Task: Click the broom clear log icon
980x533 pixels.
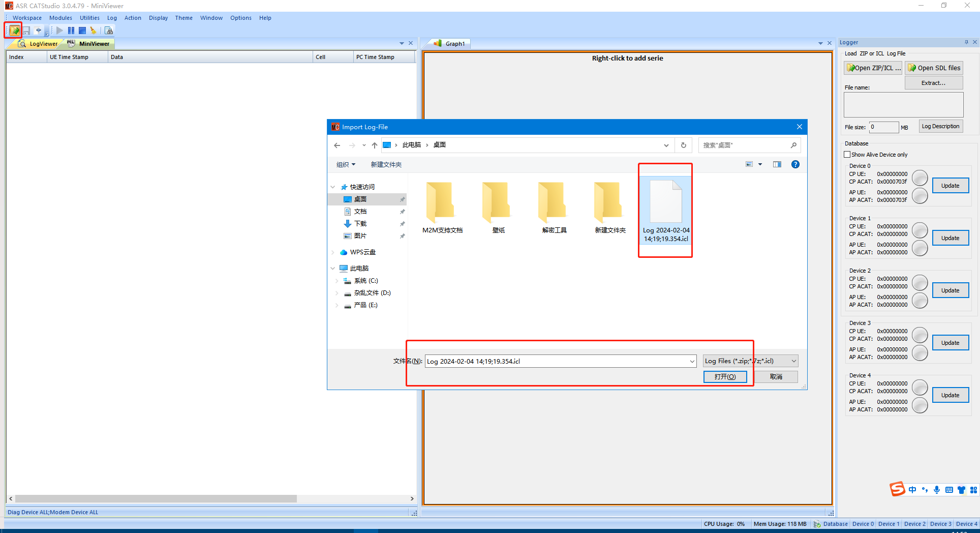Action: click(93, 31)
